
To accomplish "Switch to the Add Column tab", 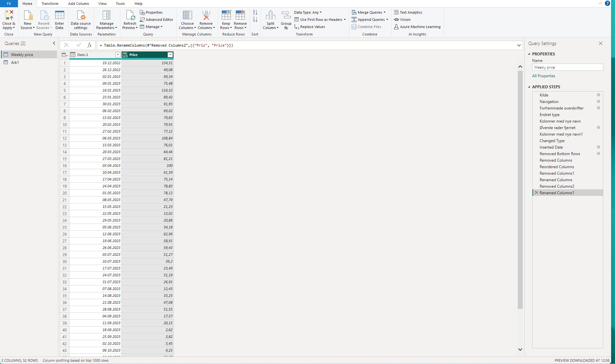I will [79, 4].
